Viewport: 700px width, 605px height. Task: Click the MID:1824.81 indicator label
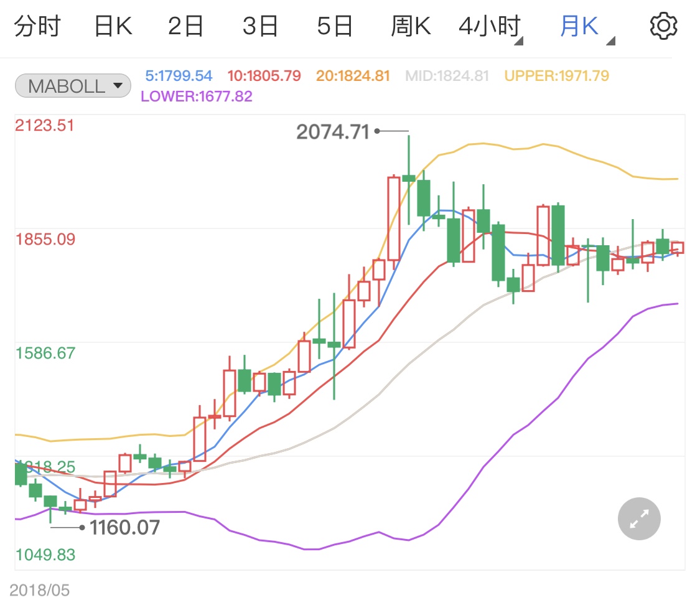click(x=447, y=76)
